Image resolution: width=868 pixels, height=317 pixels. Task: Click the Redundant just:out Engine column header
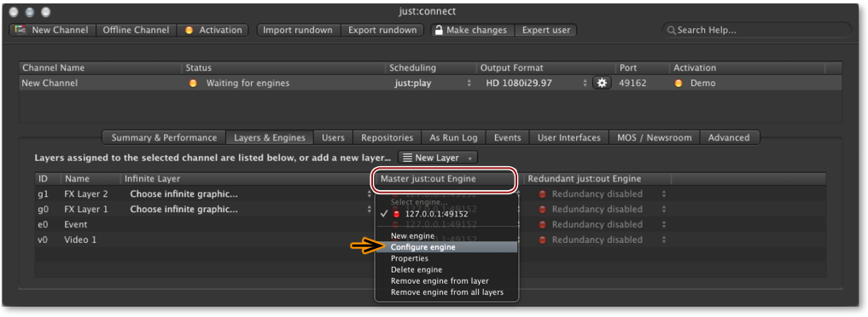(x=597, y=179)
